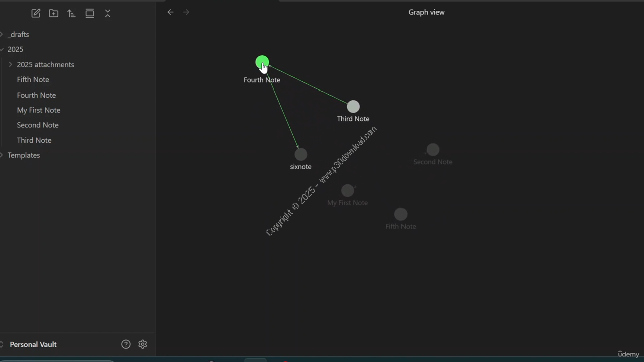Open settings via the gear icon
644x362 pixels.
(143, 344)
